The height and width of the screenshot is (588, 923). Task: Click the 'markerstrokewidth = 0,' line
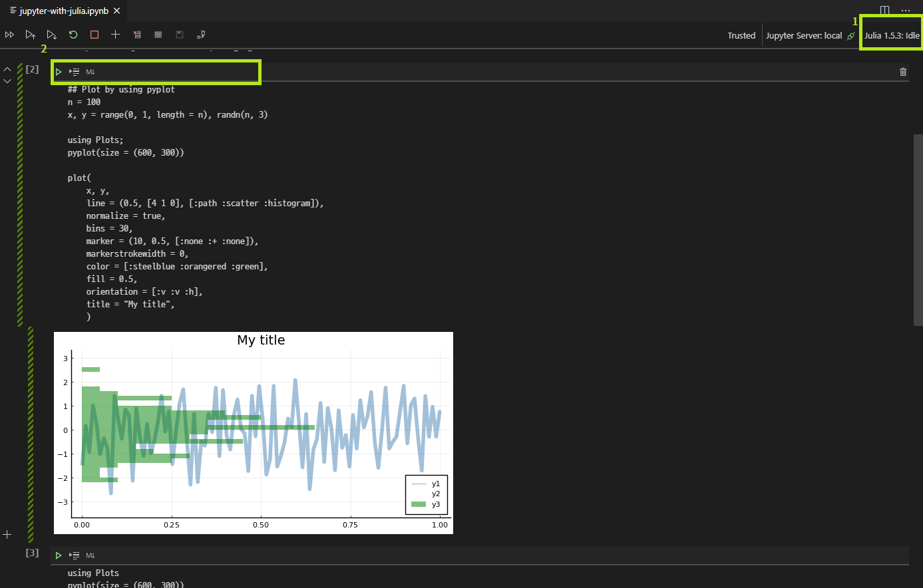coord(138,253)
